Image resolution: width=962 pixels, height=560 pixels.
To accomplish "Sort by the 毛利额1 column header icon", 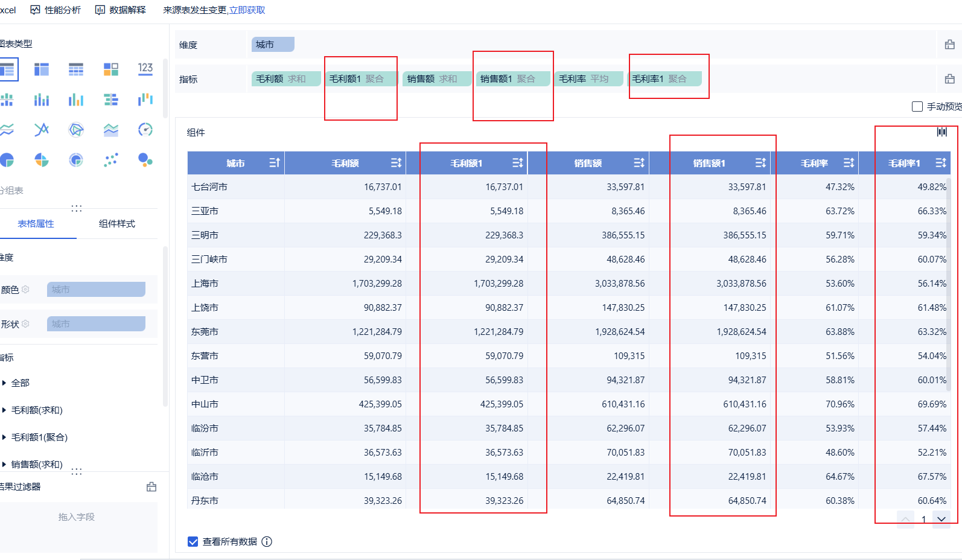I will tap(518, 163).
